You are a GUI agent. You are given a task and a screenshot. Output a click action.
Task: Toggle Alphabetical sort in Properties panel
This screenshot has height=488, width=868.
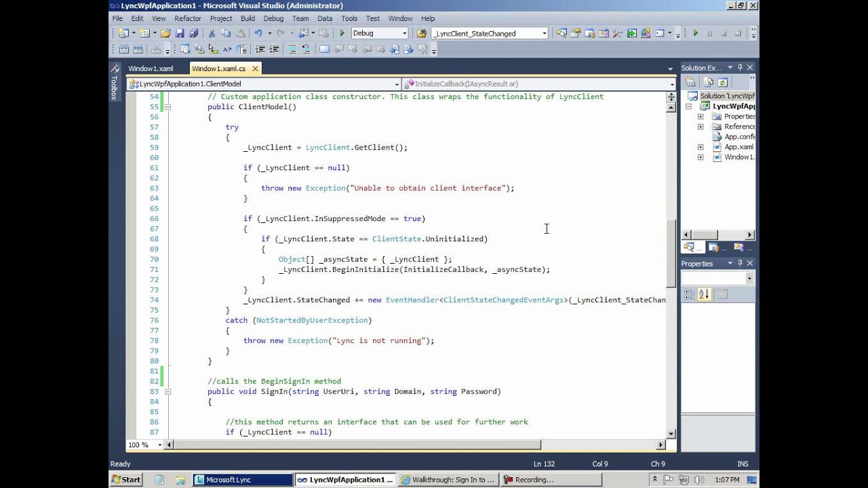point(703,294)
